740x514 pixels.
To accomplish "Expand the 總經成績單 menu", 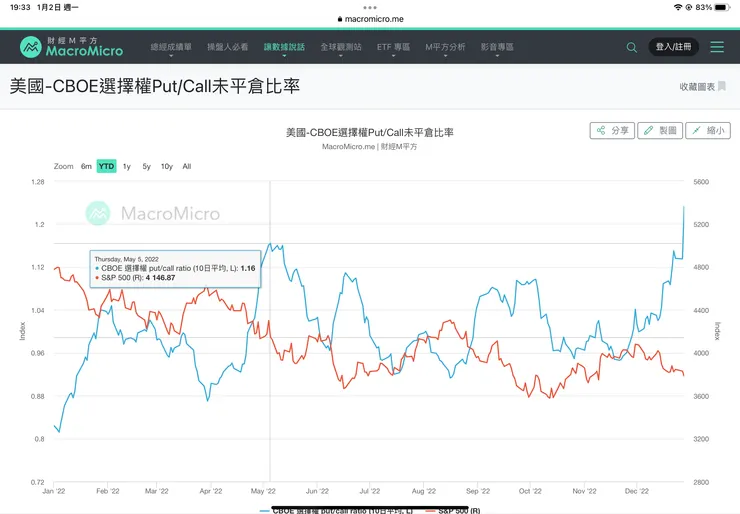I will point(171,48).
